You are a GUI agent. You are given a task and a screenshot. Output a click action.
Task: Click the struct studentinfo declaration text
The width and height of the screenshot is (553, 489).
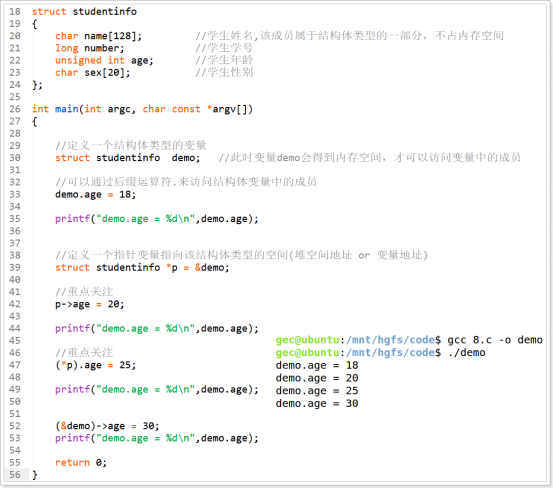click(84, 12)
